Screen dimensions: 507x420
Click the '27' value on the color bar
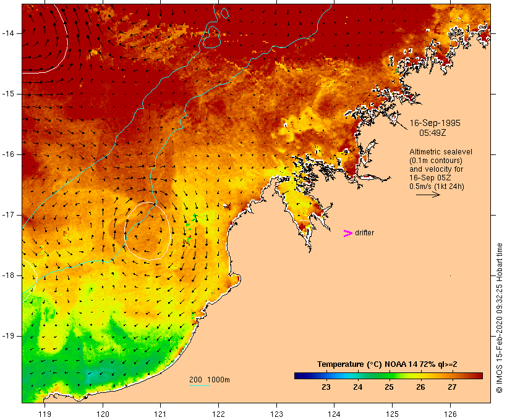tap(452, 387)
